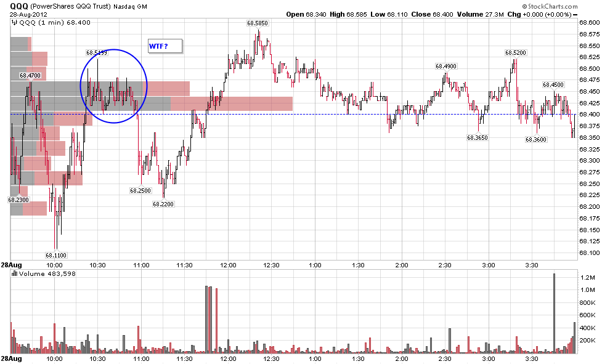Click the 12:30 time label under price chart
Viewport: 610px width, 364px height.
[x=271, y=265]
